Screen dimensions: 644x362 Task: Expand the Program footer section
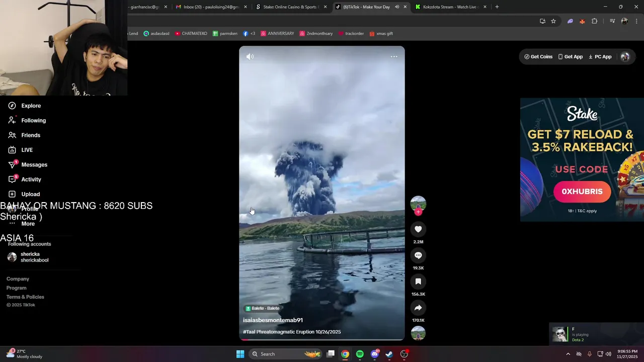click(16, 288)
